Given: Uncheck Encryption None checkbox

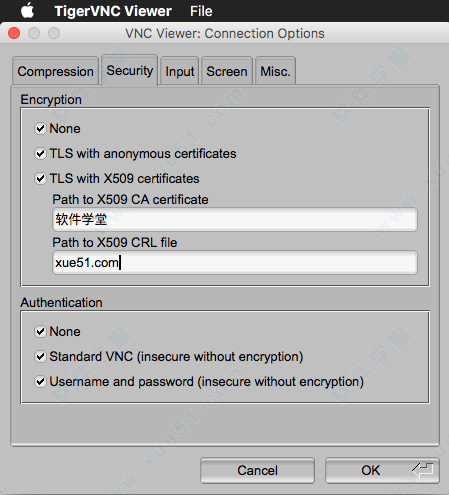Looking at the screenshot, I should point(40,128).
